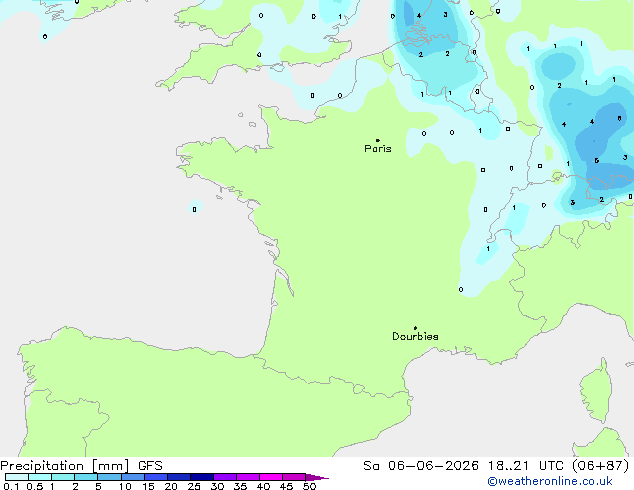Click the legend label '0.5'
This screenshot has height=490, width=634.
(35, 486)
